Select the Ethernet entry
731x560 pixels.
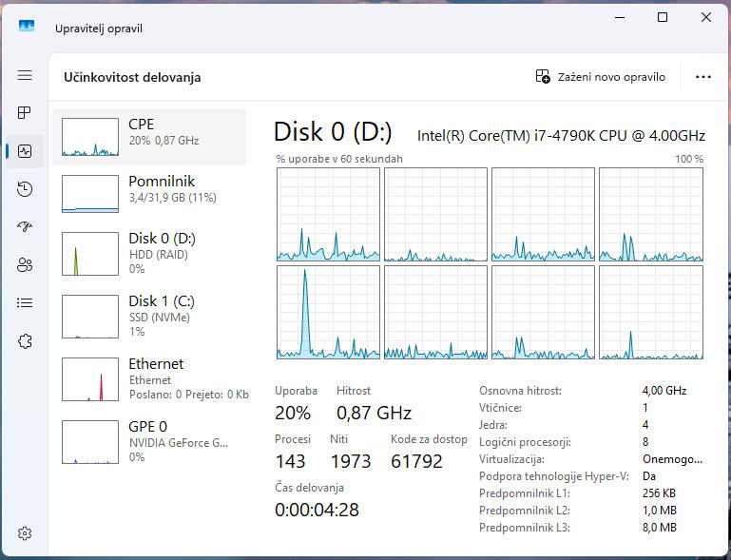click(x=149, y=379)
